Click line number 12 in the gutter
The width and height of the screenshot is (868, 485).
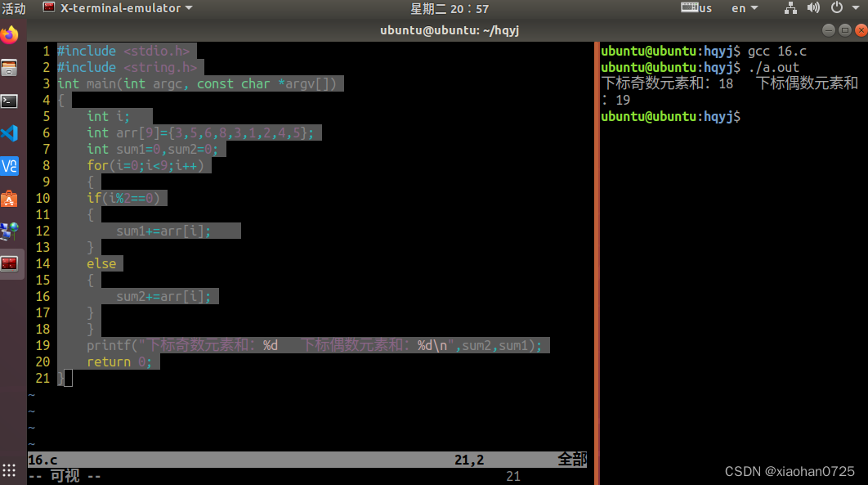click(43, 231)
